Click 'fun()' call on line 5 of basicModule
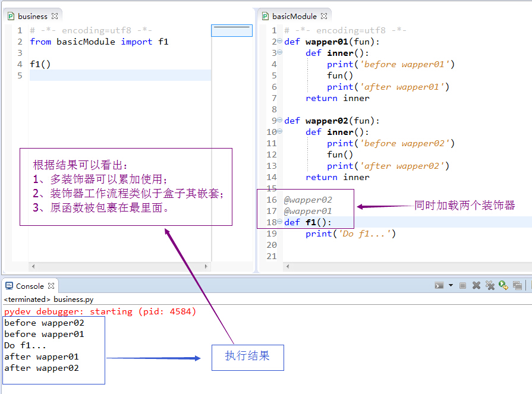The width and height of the screenshot is (532, 394). coord(340,75)
